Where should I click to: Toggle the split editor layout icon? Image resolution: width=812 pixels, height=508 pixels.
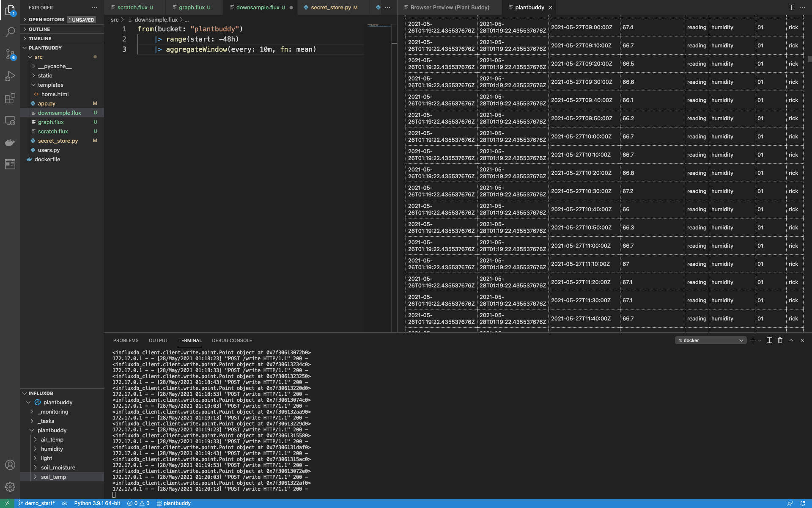[791, 7]
